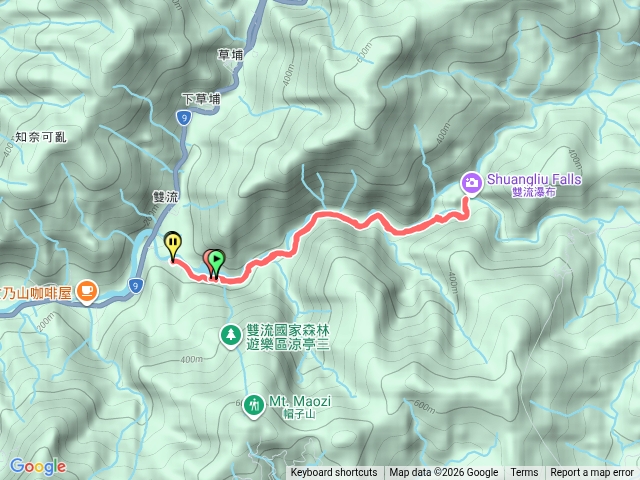Screen dimensions: 640x480
Task: Click the 雙流國家森林遊樂區涼亭三 label
Action: (287, 337)
